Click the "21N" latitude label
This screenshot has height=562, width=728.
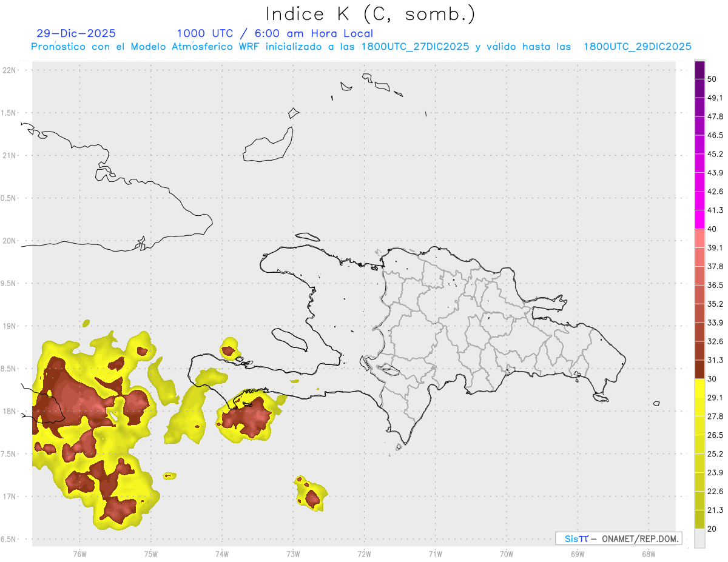9,156
